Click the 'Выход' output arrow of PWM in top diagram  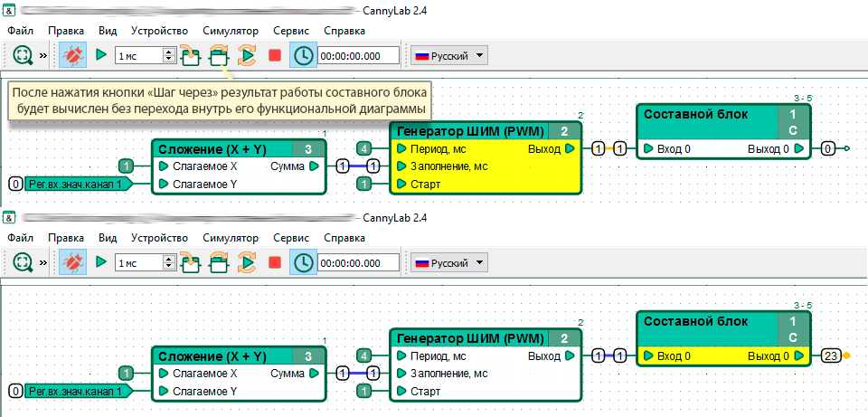(x=570, y=148)
